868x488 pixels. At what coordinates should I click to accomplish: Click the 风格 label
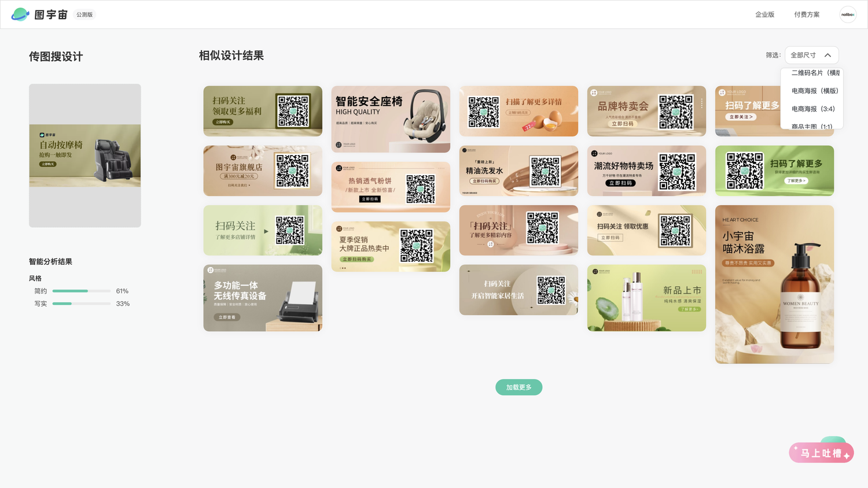35,278
